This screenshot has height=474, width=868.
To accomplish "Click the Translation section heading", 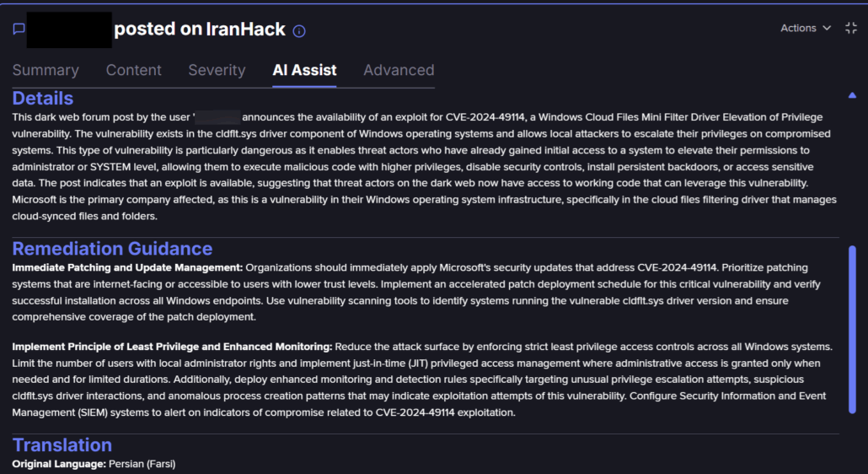I will (x=62, y=445).
